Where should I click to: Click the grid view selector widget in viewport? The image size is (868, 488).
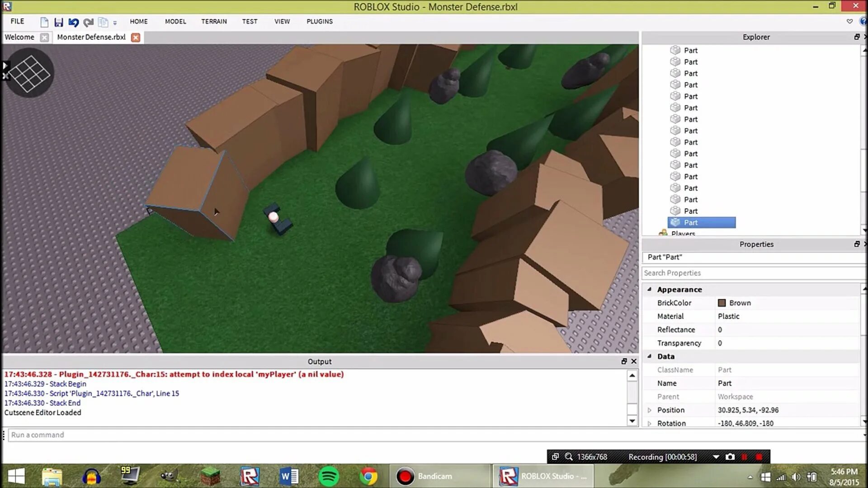(30, 73)
